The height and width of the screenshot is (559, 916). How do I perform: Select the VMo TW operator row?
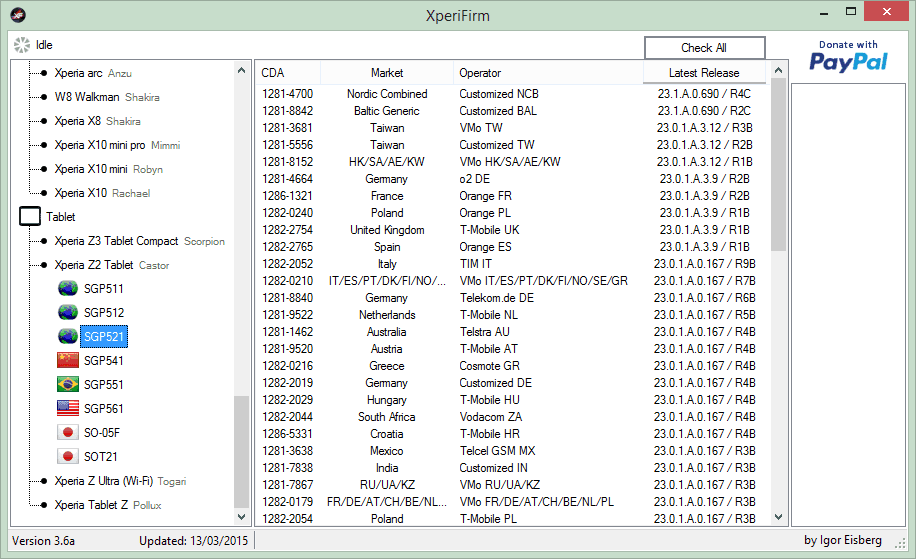coord(512,127)
